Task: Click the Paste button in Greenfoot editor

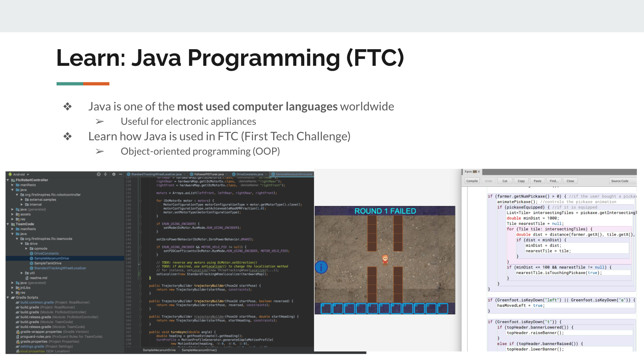Action: (x=537, y=181)
